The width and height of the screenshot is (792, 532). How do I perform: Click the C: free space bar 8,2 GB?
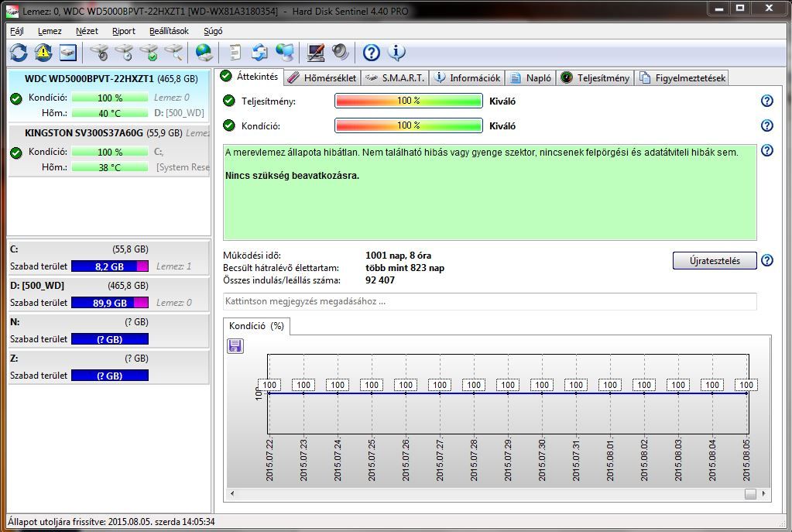[x=110, y=266]
